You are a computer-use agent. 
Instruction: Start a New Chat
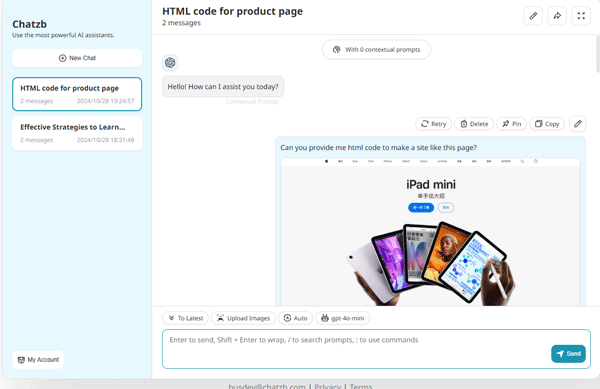coord(77,58)
